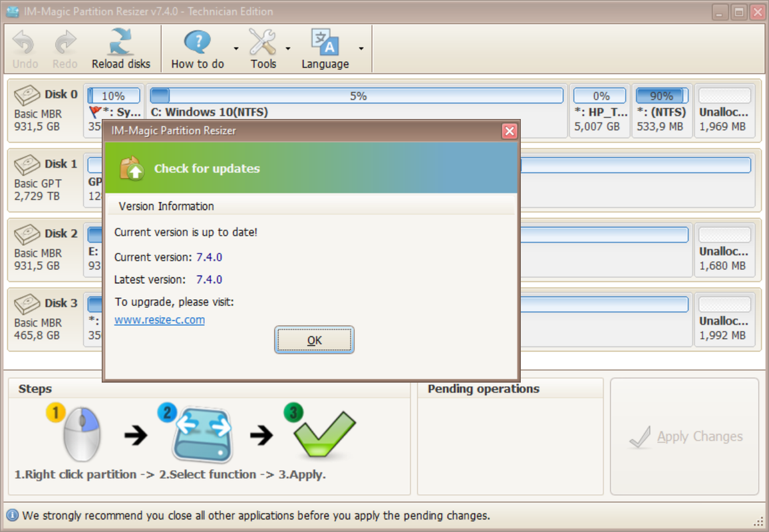Screen dimensions: 769x532
Task: Select the 533,9 MB NTFS partition
Action: 662,111
